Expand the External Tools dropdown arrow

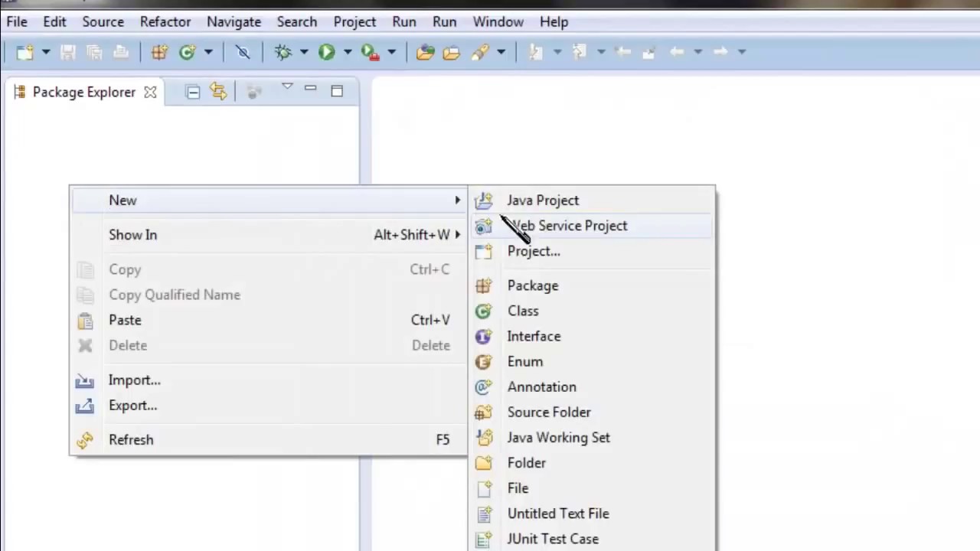[x=391, y=52]
